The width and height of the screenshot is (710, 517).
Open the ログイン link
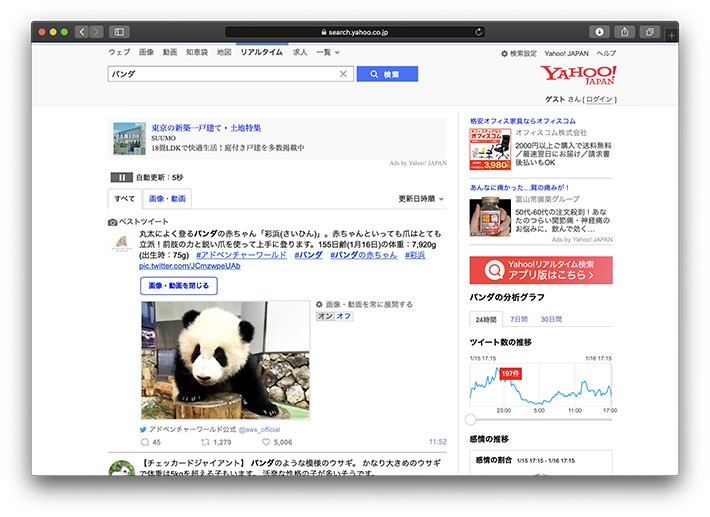pos(599,99)
